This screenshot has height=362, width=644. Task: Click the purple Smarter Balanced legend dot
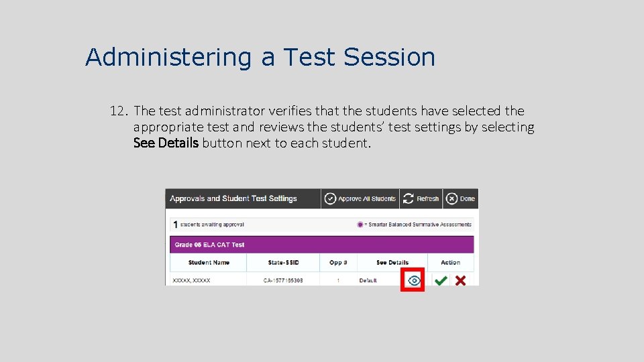(x=360, y=225)
